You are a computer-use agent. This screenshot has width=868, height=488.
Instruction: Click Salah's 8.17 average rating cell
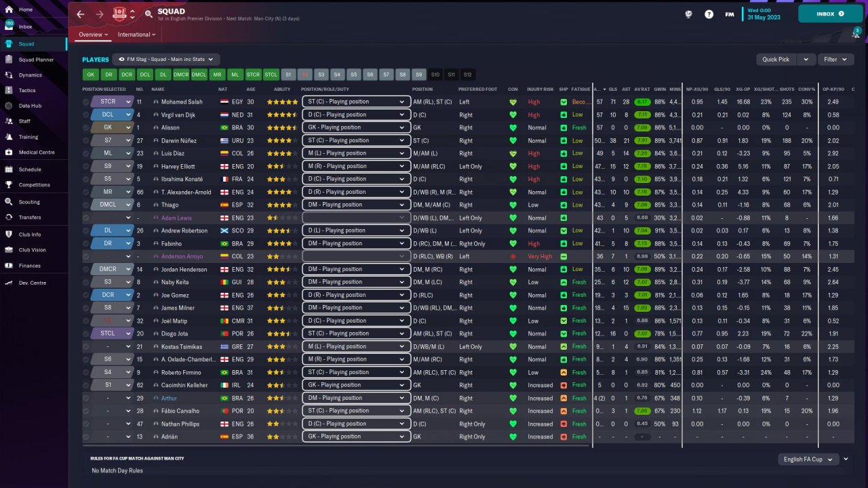[642, 102]
